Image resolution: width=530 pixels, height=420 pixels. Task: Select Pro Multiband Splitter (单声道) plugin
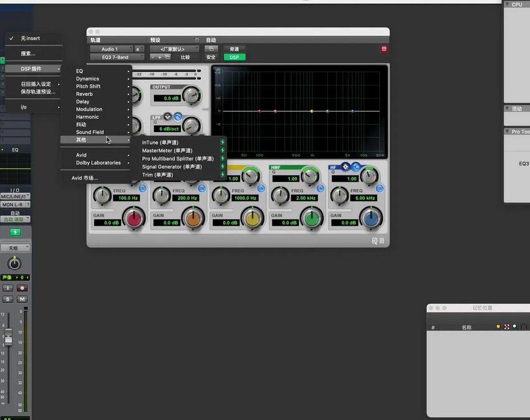tap(179, 158)
